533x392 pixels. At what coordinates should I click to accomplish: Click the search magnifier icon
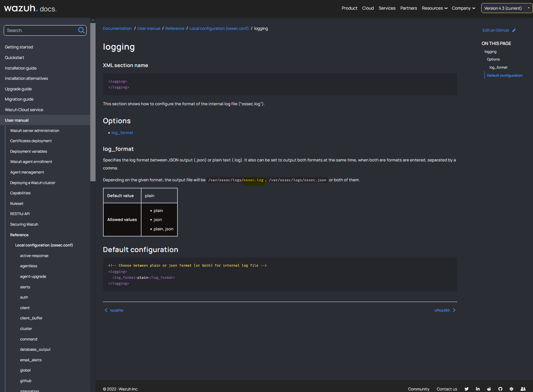pos(81,30)
